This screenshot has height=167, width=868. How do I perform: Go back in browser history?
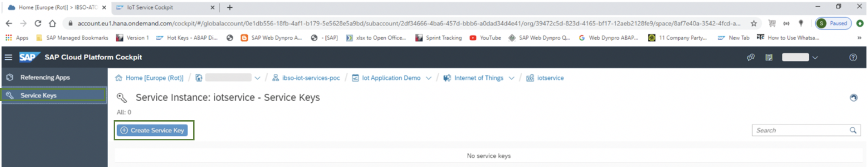pyautogui.click(x=9, y=23)
